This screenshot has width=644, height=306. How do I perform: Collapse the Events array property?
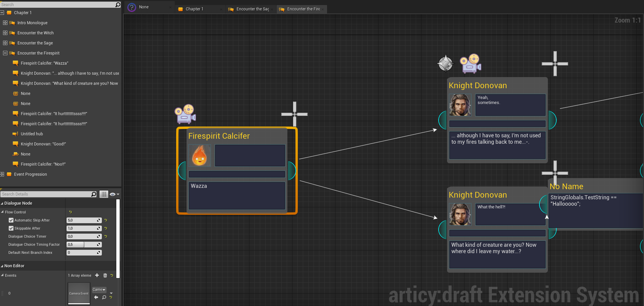pos(2,275)
